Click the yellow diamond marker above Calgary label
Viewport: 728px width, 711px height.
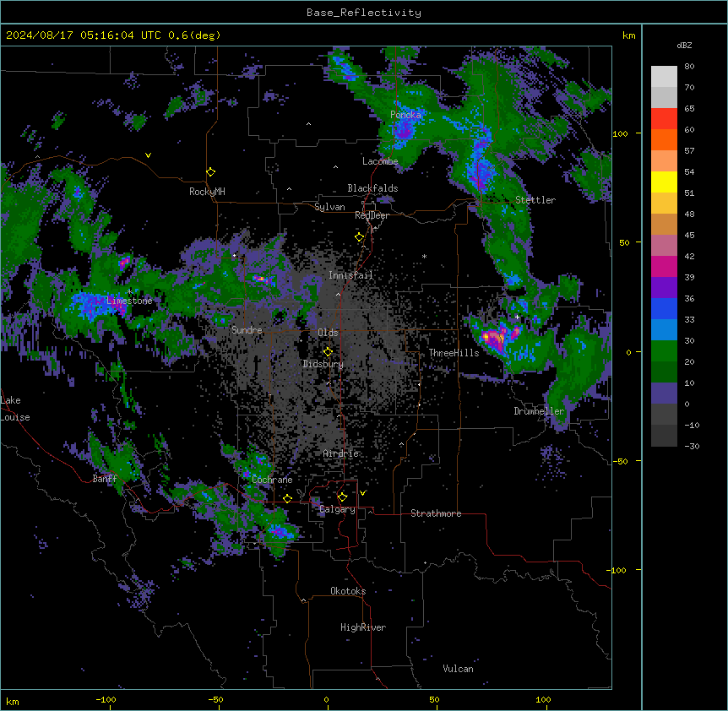point(342,497)
